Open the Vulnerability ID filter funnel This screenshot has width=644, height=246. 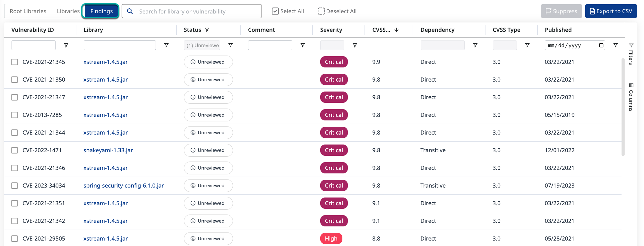click(x=66, y=45)
